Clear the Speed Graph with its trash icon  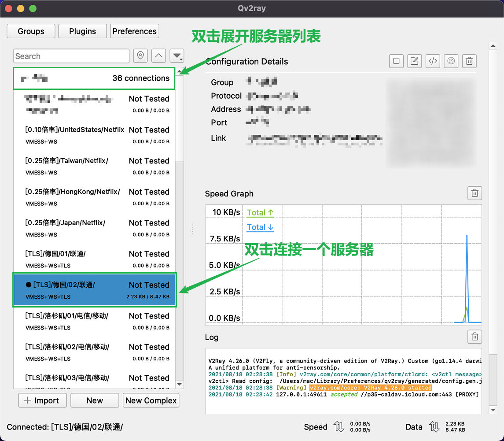point(475,193)
